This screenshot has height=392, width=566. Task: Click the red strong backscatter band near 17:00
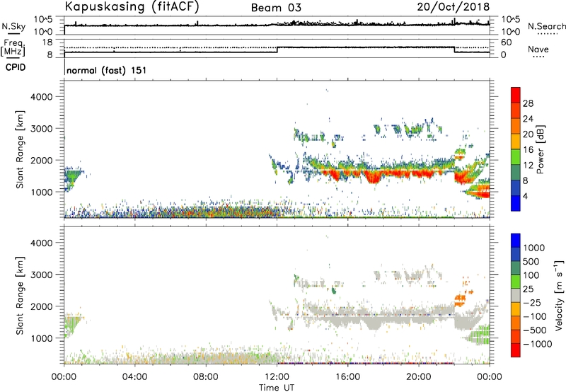point(374,176)
